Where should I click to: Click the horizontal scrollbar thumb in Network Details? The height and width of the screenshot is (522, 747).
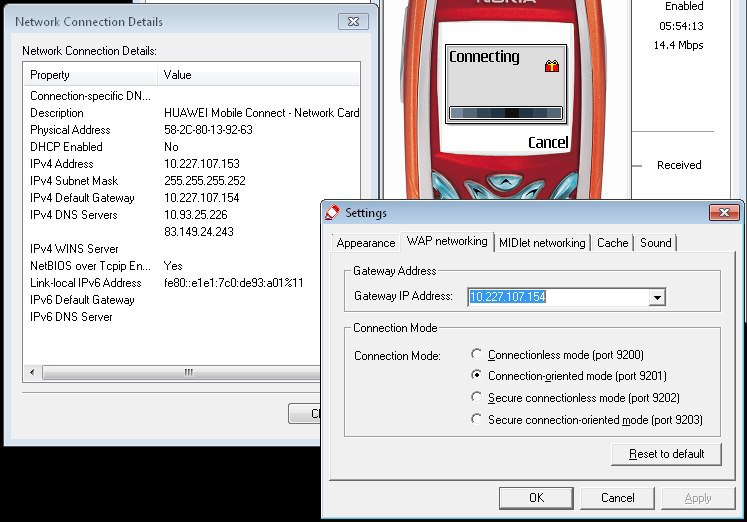182,372
